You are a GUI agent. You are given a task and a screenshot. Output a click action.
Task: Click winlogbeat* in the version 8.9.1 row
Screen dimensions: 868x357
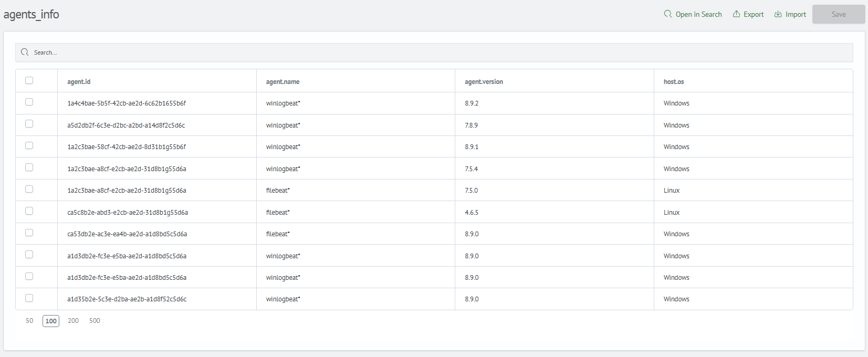click(x=283, y=147)
